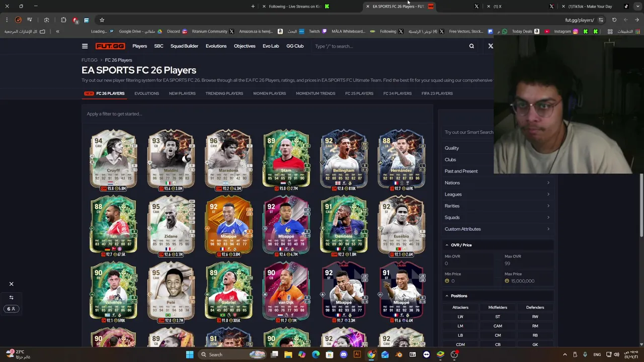Switch to Chrome in the taskbar
This screenshot has height=362, width=644.
tap(371, 354)
